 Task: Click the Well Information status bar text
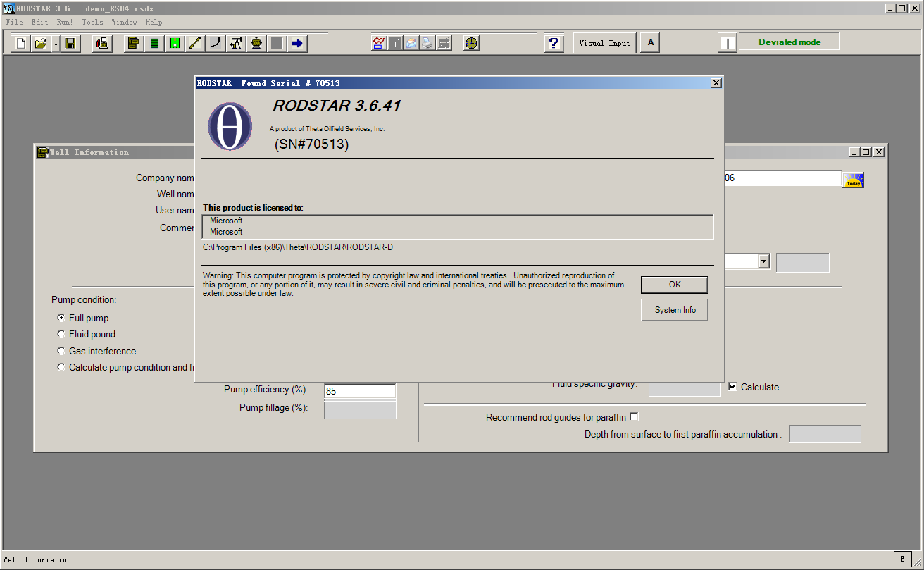click(x=37, y=559)
